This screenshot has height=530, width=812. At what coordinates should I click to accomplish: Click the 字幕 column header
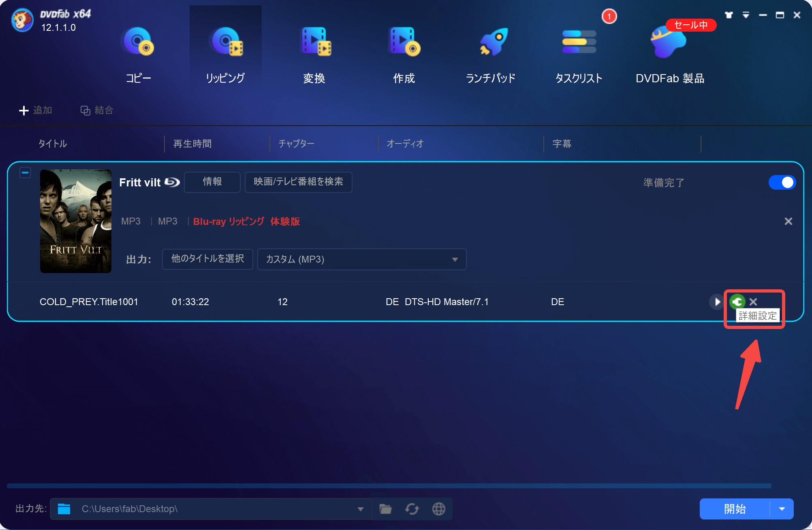562,143
